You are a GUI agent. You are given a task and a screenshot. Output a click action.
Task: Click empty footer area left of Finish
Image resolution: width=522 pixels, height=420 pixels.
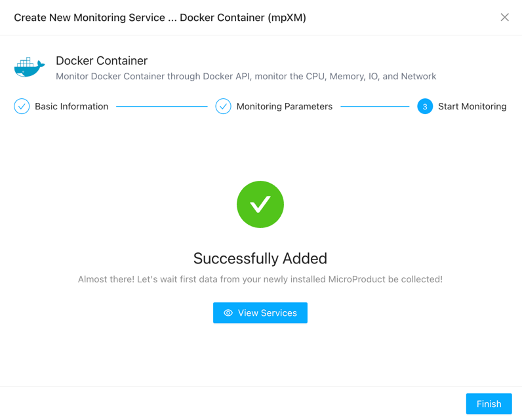point(230,404)
